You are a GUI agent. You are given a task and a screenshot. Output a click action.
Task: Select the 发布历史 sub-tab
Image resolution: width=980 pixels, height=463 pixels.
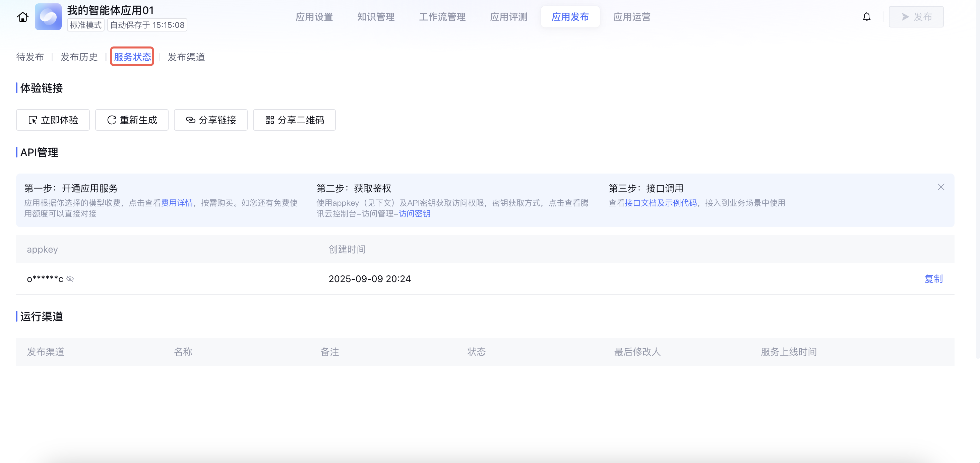79,57
